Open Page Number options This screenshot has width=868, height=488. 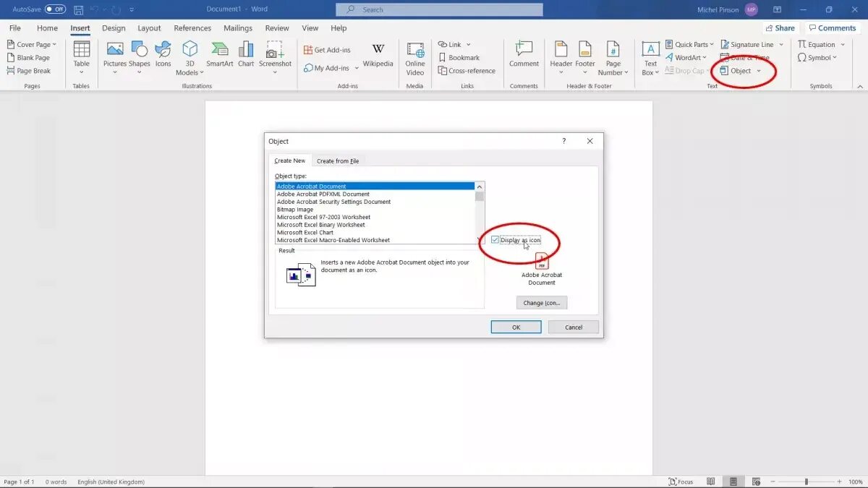[613, 58]
